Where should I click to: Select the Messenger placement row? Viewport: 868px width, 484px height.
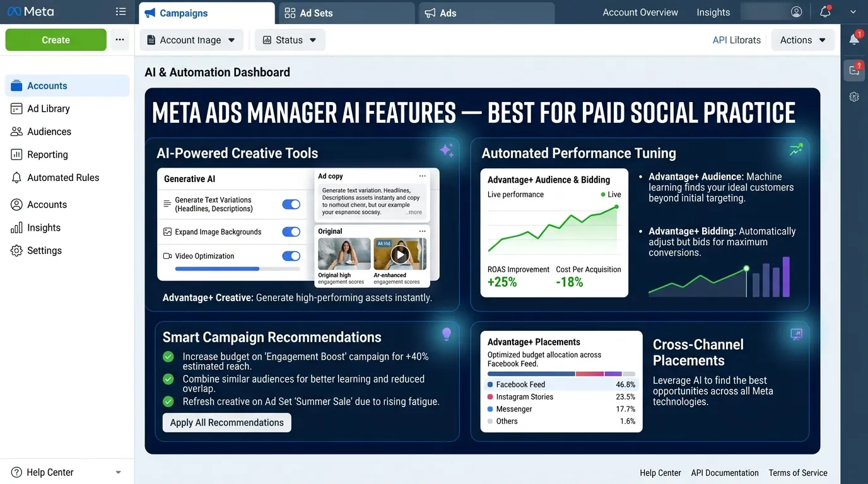[561, 409]
